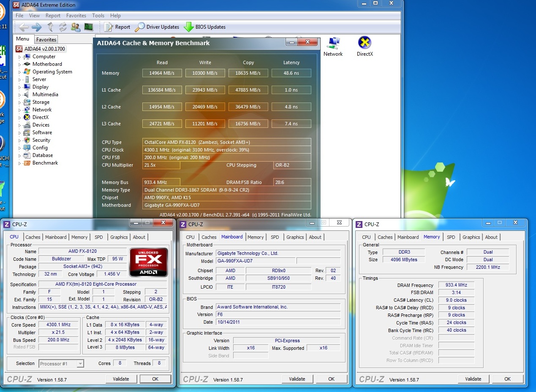Click the Back arrow in AIDA64 toolbar
This screenshot has height=392, width=536.
pyautogui.click(x=24, y=27)
